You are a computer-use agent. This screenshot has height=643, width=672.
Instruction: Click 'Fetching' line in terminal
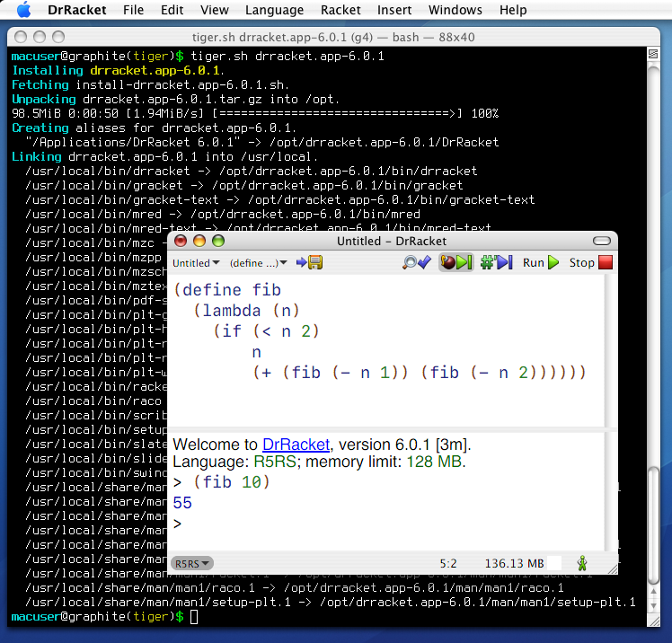(150, 84)
